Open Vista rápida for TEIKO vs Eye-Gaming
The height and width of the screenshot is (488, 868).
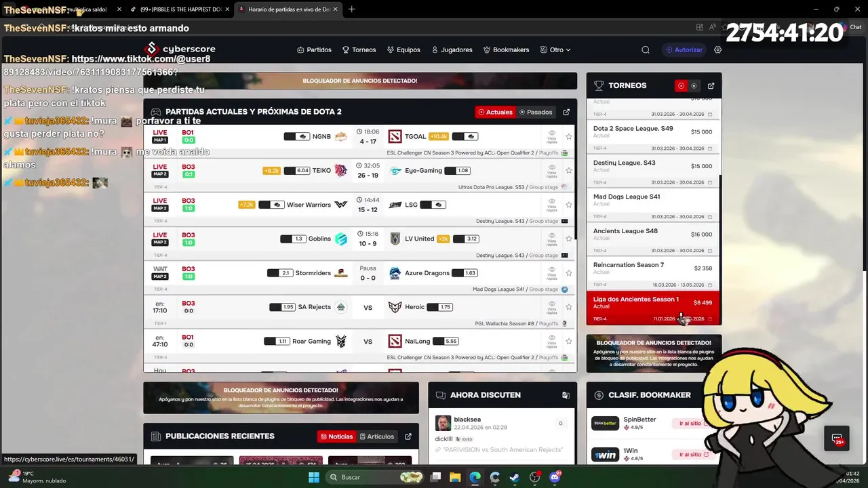pyautogui.click(x=552, y=171)
